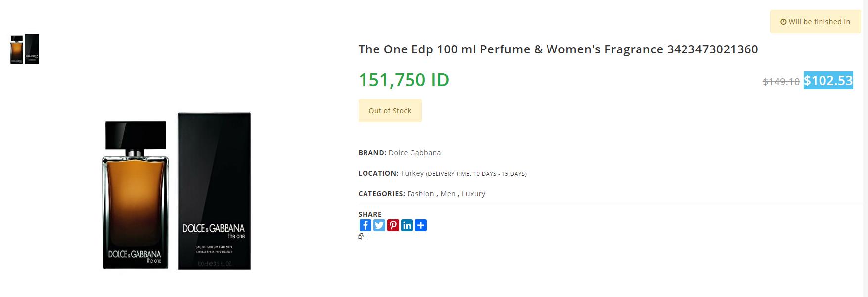
Task: Click the clock icon in the countdown badge
Action: pos(783,22)
